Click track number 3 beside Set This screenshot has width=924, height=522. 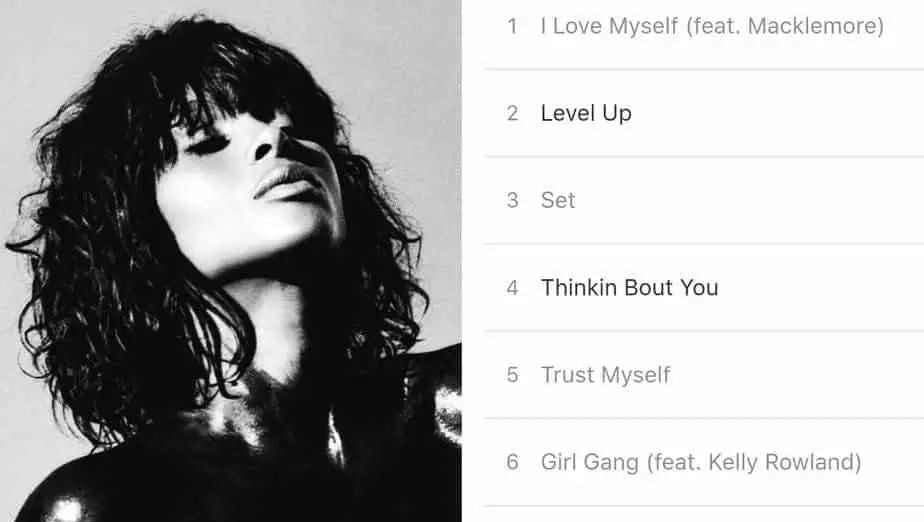[x=512, y=200]
